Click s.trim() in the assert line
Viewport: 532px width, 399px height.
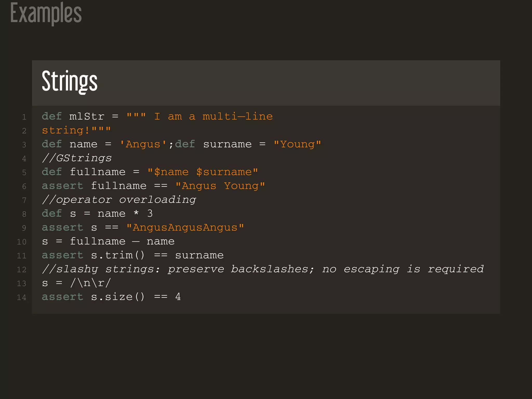click(118, 255)
